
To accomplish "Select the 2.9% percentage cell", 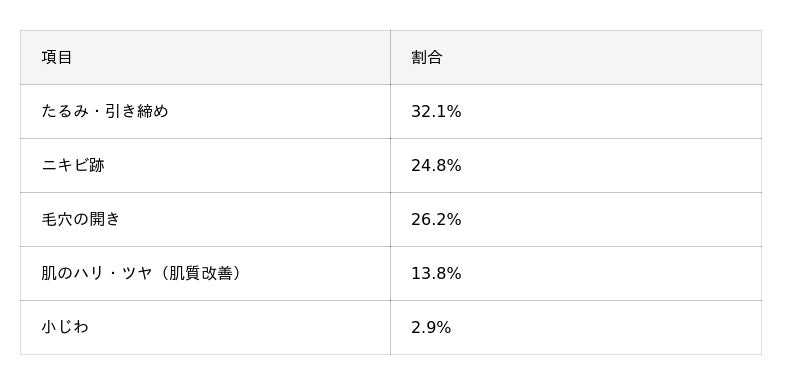I will coord(576,328).
